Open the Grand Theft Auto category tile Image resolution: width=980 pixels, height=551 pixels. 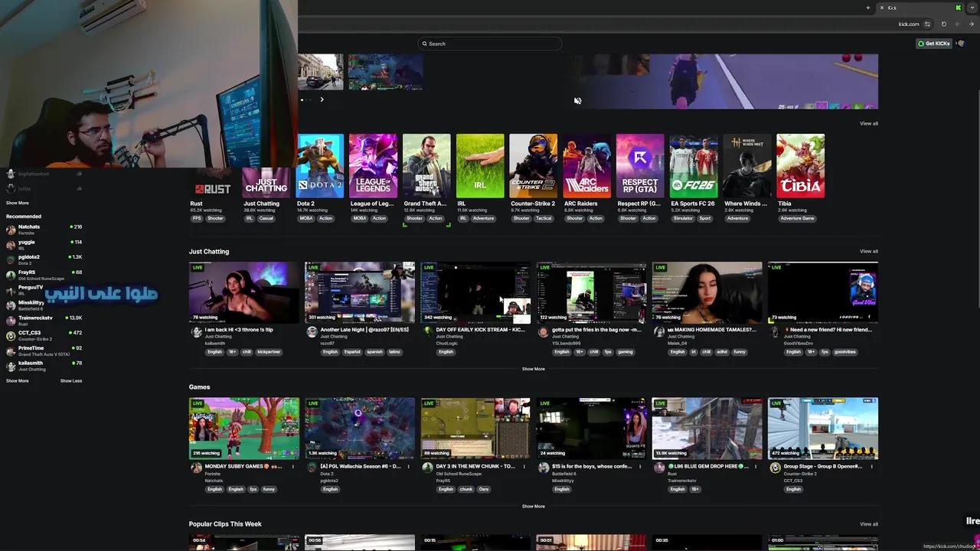coord(426,166)
